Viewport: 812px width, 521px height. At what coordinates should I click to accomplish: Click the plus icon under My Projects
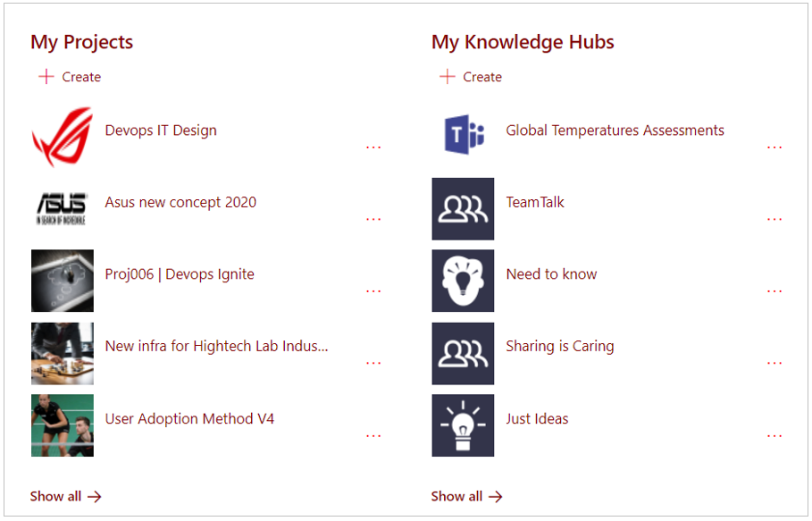coord(46,77)
